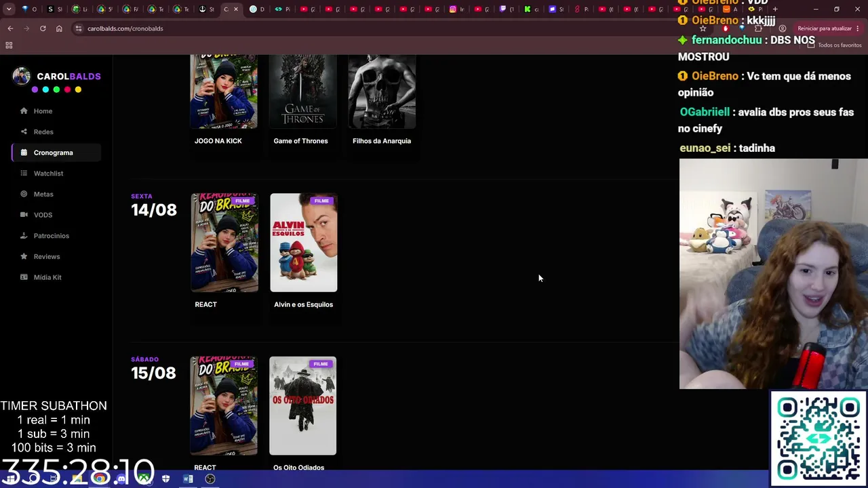868x488 pixels.
Task: Open the Alvin e os Esquilos poster
Action: (x=304, y=243)
